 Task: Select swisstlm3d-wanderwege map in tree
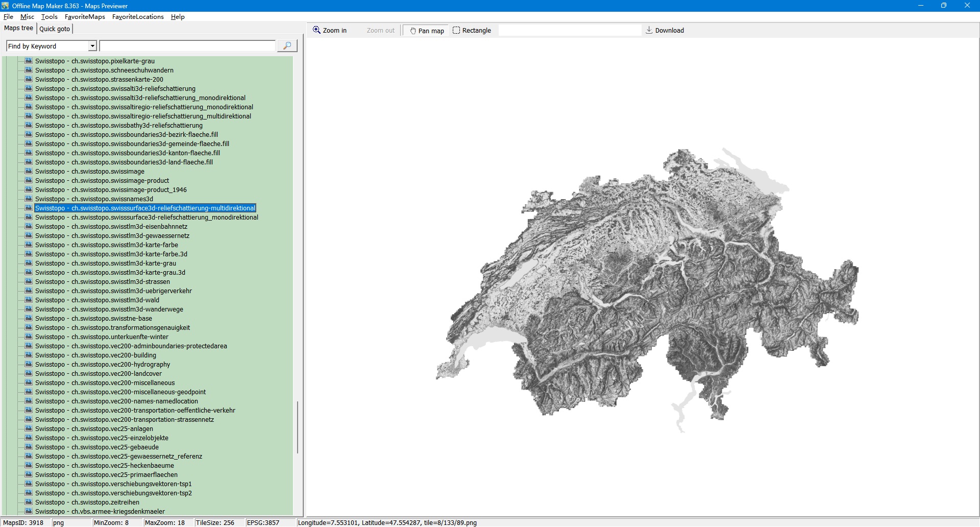pos(109,309)
